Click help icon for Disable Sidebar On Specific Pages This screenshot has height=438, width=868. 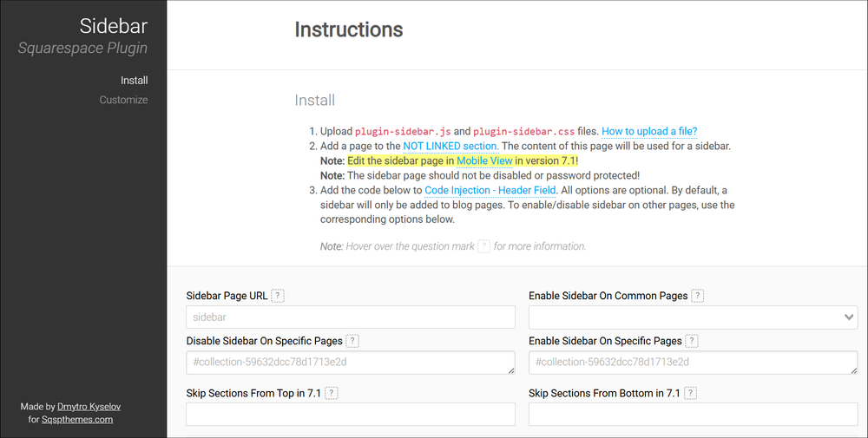pyautogui.click(x=352, y=341)
